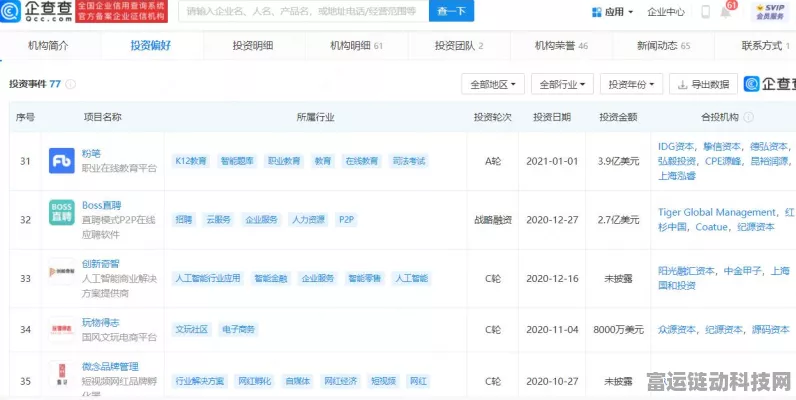This screenshot has width=796, height=400.
Task: Open the 粉笔 project link
Action: pos(91,153)
